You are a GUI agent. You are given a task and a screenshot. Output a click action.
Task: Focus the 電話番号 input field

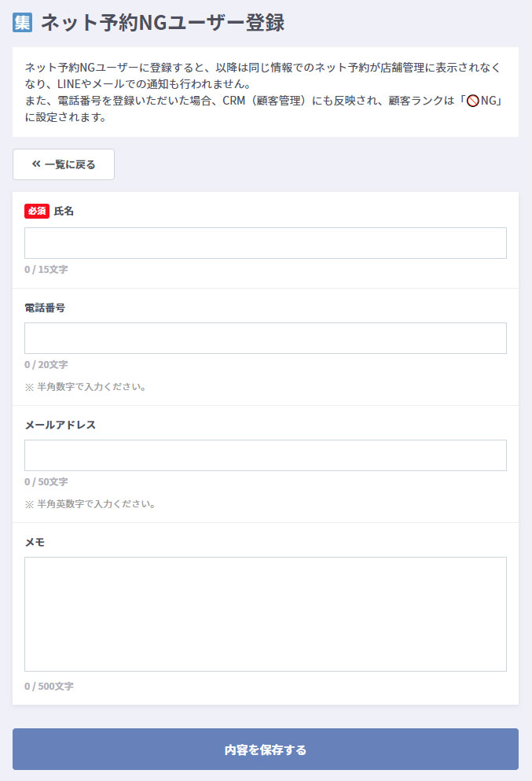266,338
